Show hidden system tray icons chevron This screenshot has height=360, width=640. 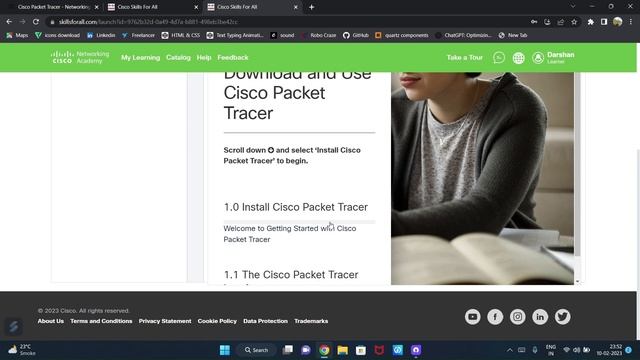(x=509, y=350)
